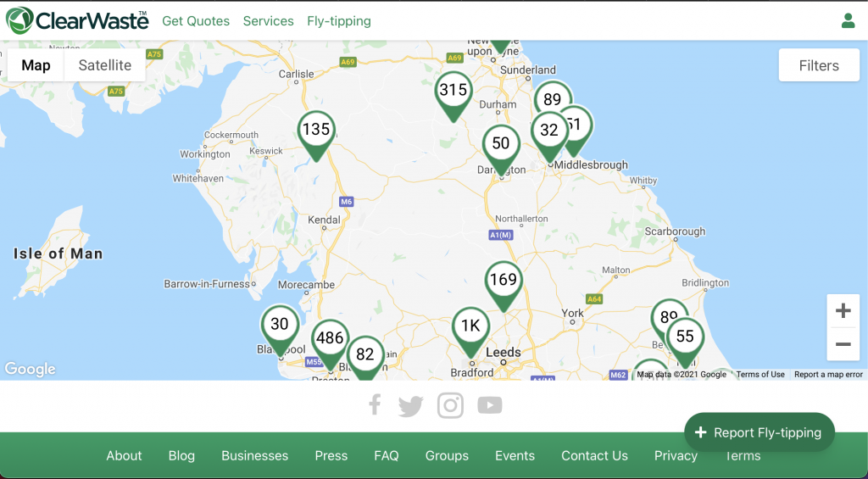Viewport: 868px width, 479px height.
Task: Click the Kendal map label
Action: point(324,220)
